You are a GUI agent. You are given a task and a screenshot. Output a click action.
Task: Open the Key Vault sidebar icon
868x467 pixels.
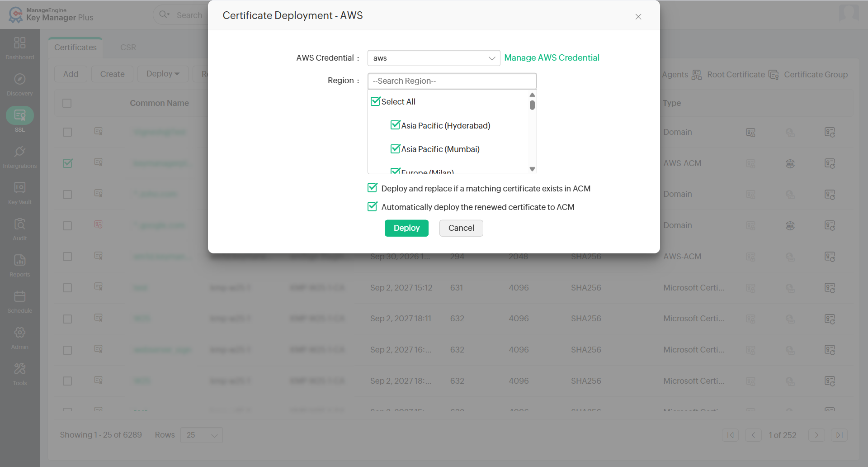(x=19, y=193)
